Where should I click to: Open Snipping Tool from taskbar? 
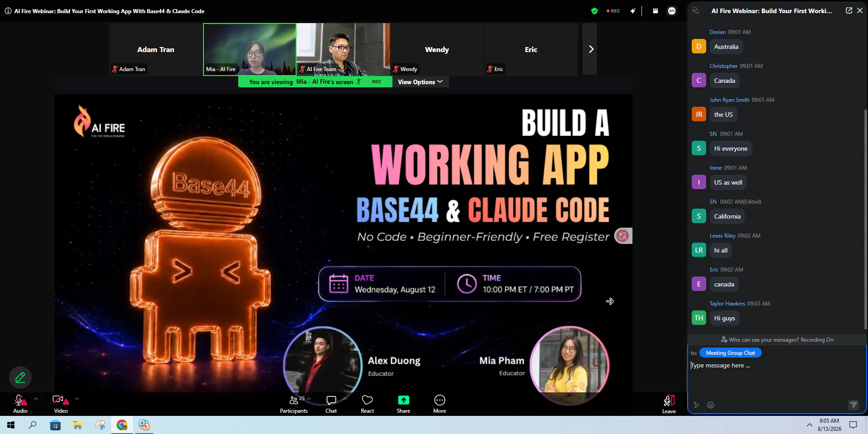point(100,425)
